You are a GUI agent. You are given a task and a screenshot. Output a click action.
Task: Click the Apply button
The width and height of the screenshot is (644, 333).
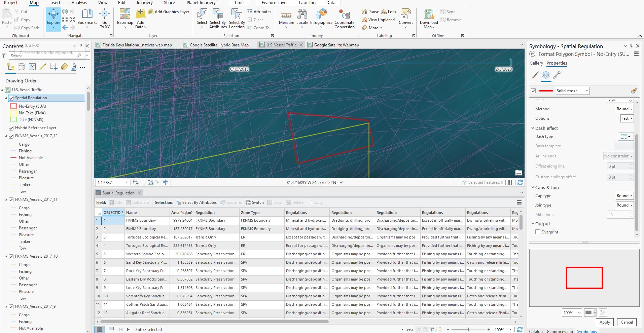click(x=604, y=322)
